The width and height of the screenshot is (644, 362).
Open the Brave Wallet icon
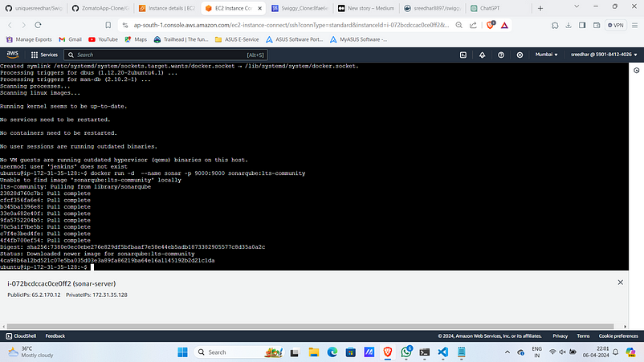point(597,25)
